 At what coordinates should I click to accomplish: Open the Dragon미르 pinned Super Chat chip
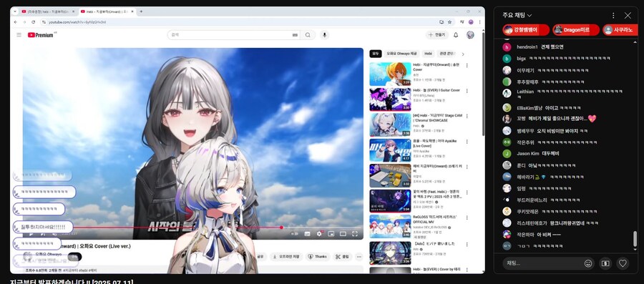tap(576, 30)
